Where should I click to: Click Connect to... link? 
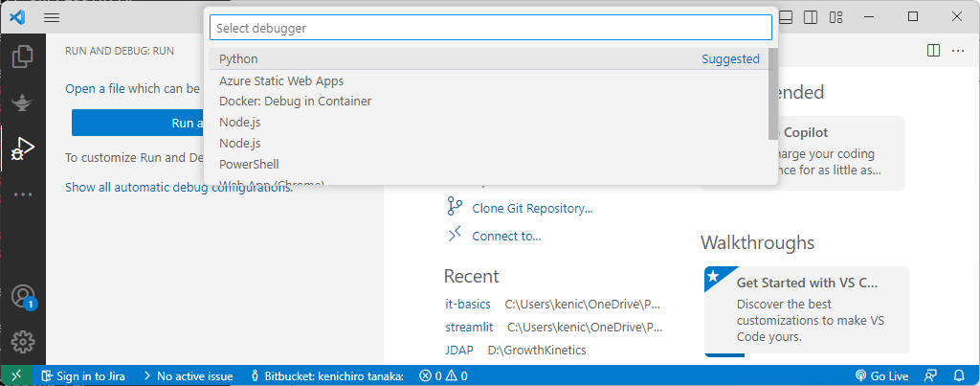click(506, 236)
